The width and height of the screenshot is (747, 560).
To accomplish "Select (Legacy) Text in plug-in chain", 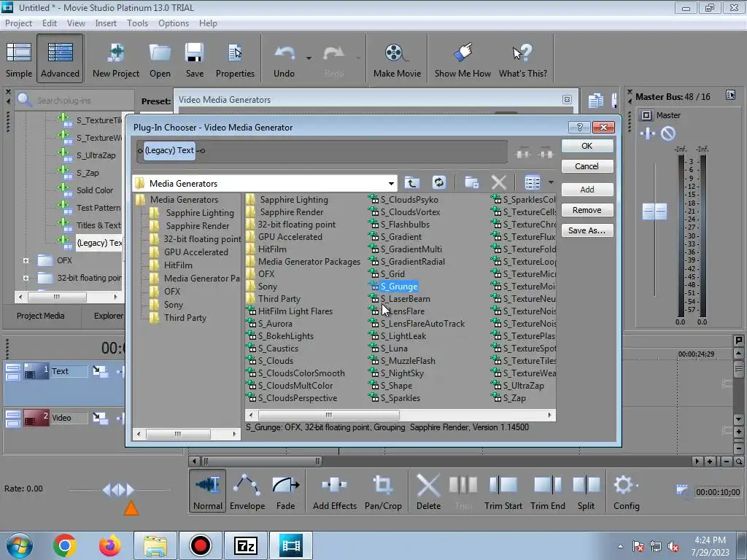I will pos(169,150).
